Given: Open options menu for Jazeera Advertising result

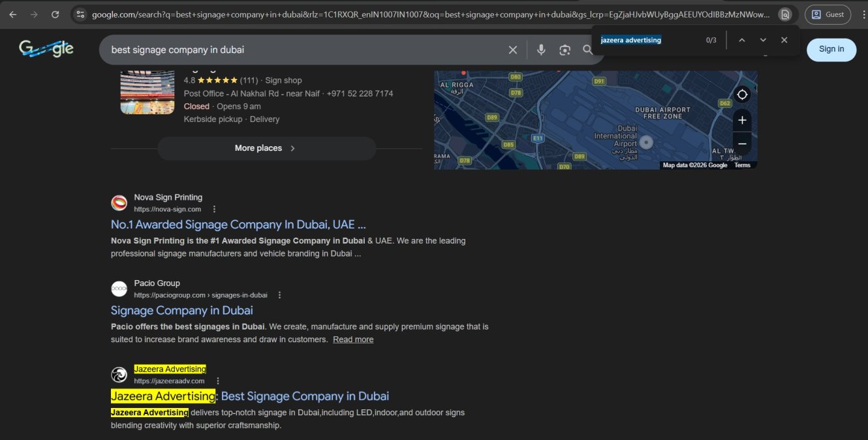Looking at the screenshot, I should click(x=218, y=381).
